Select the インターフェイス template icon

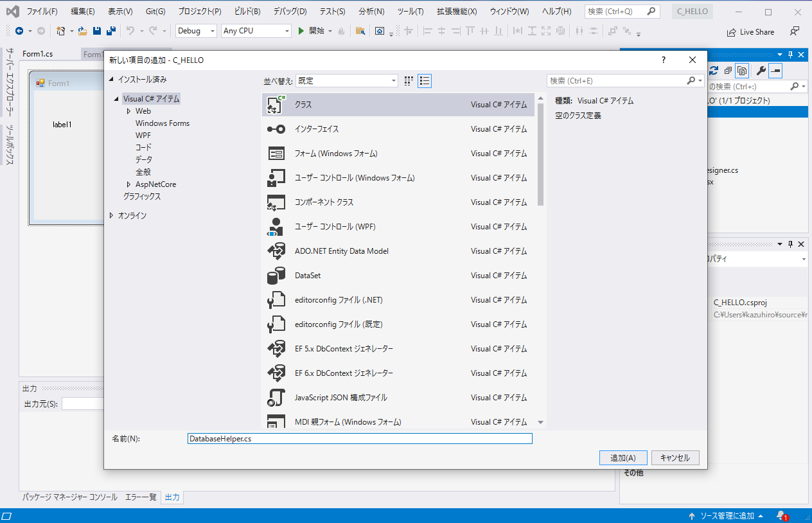pos(276,129)
